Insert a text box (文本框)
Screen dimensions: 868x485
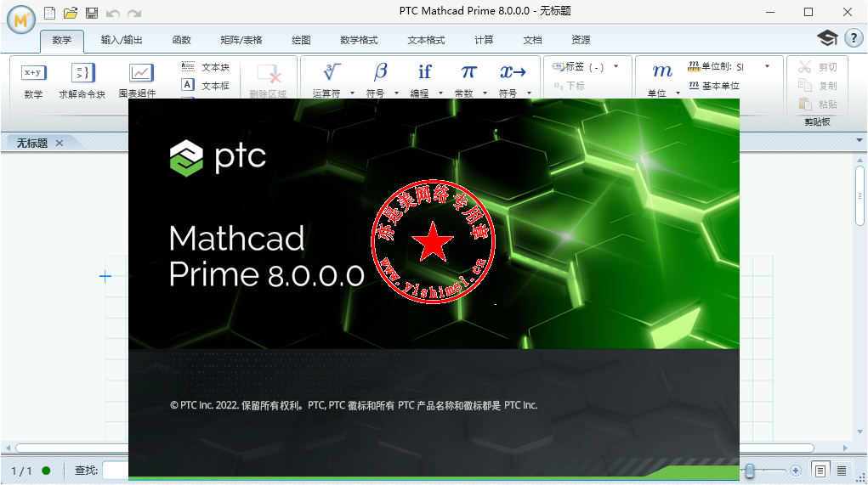point(206,85)
